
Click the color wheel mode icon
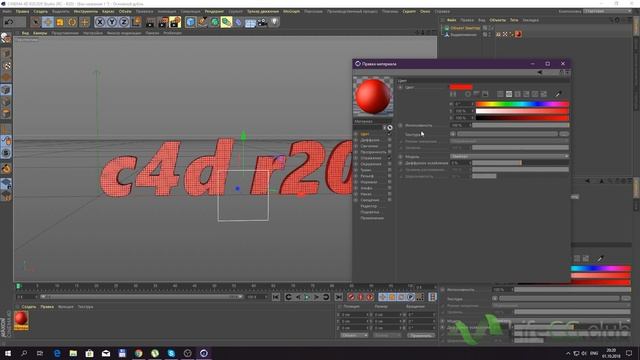(x=468, y=94)
